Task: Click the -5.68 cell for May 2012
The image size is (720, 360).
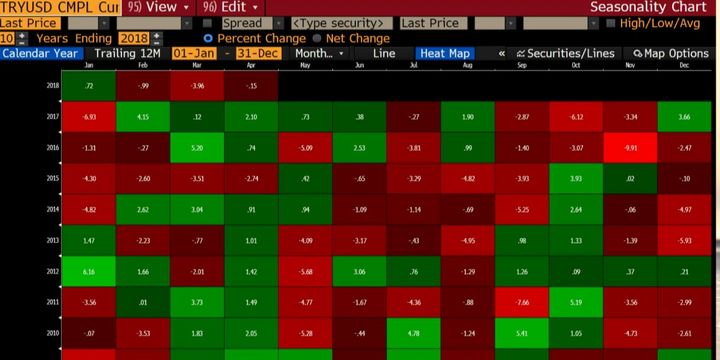Action: click(305, 271)
